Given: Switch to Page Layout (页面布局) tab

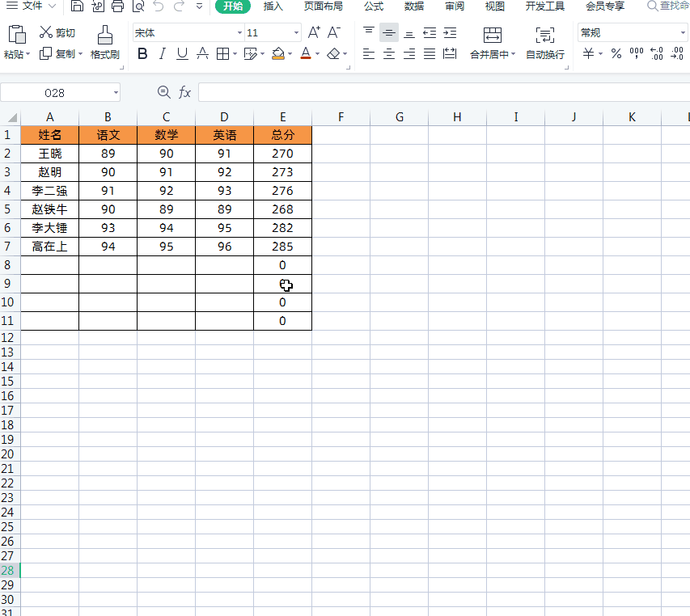Looking at the screenshot, I should point(324,6).
